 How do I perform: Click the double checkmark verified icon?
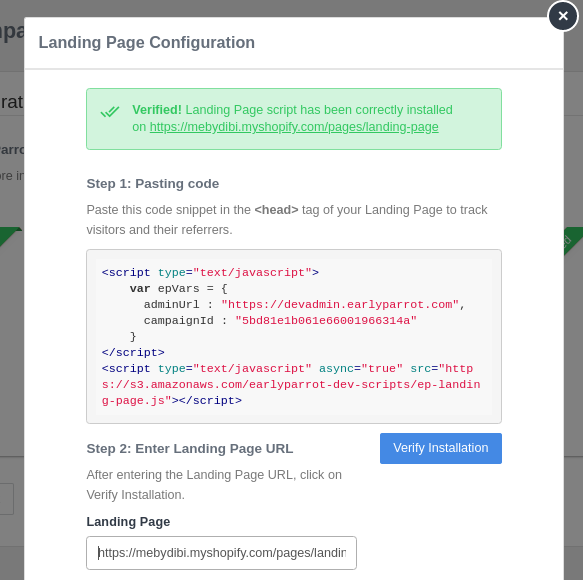tap(110, 112)
